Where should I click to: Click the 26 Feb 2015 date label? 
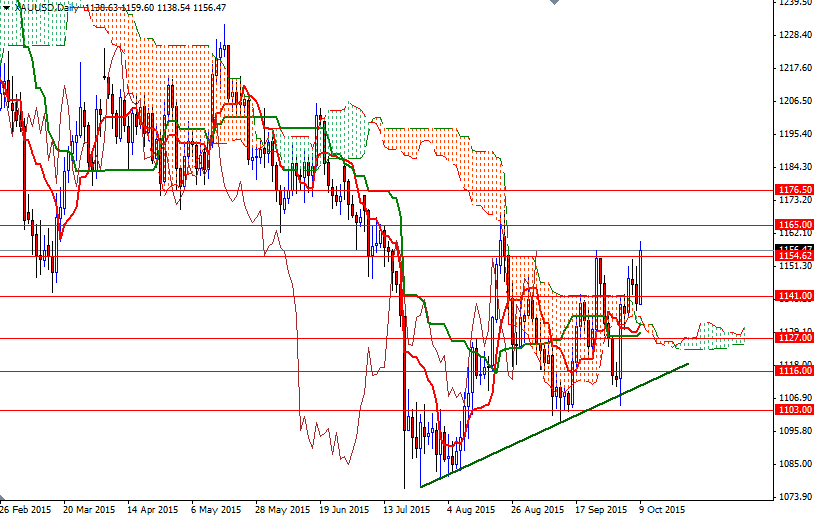pyautogui.click(x=27, y=508)
